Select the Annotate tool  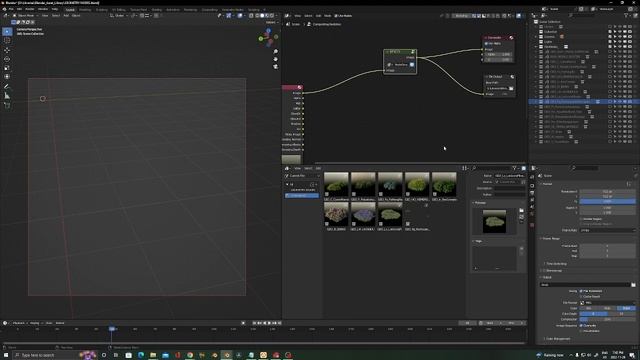click(x=7, y=86)
